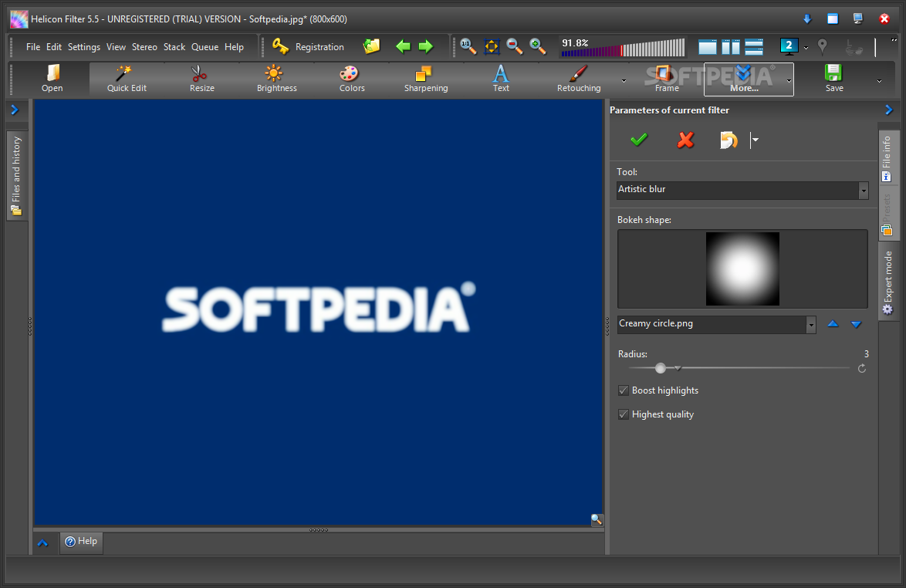
Task: Click the Save disk icon
Action: click(x=833, y=79)
